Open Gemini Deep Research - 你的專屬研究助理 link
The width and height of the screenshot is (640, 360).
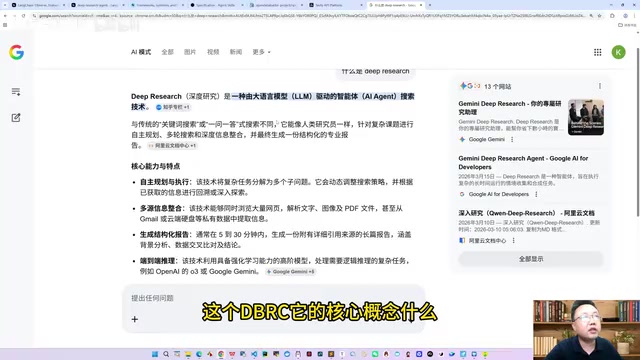pyautogui.click(x=510, y=108)
